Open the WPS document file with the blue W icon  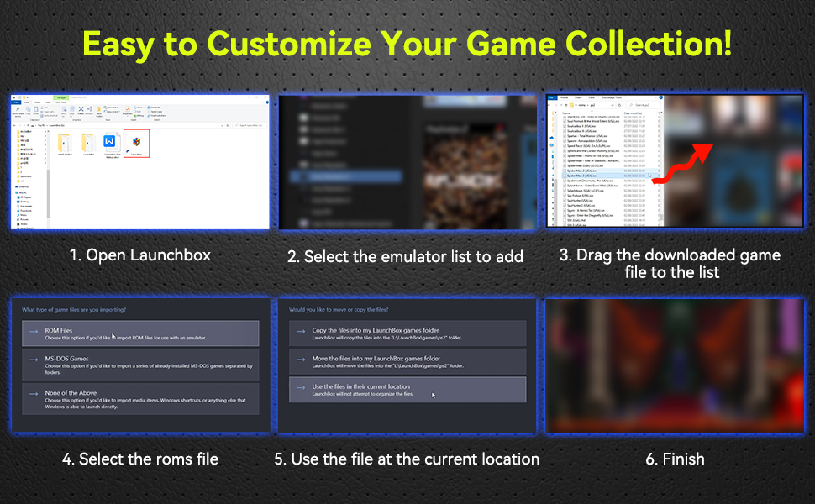tap(111, 144)
